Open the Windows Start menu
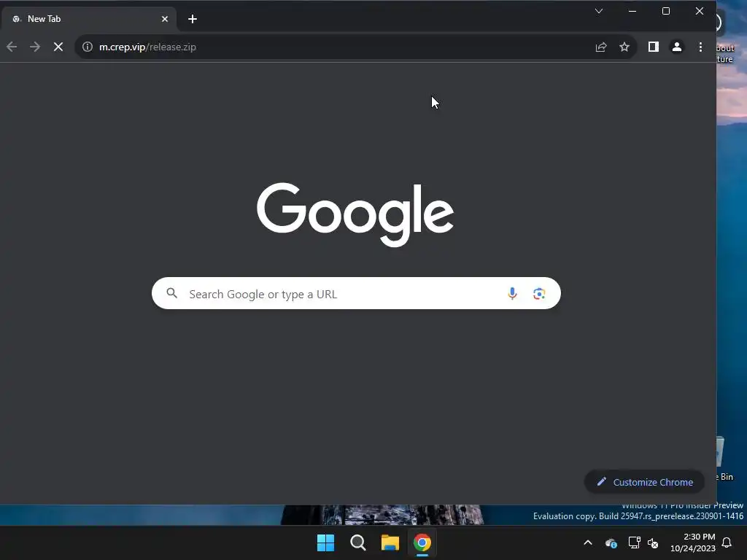 (326, 542)
